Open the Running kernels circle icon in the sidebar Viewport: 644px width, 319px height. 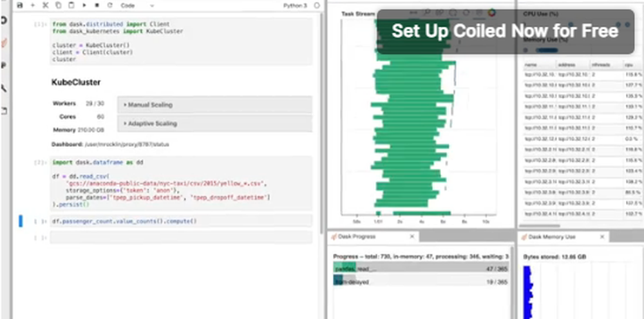point(4,20)
